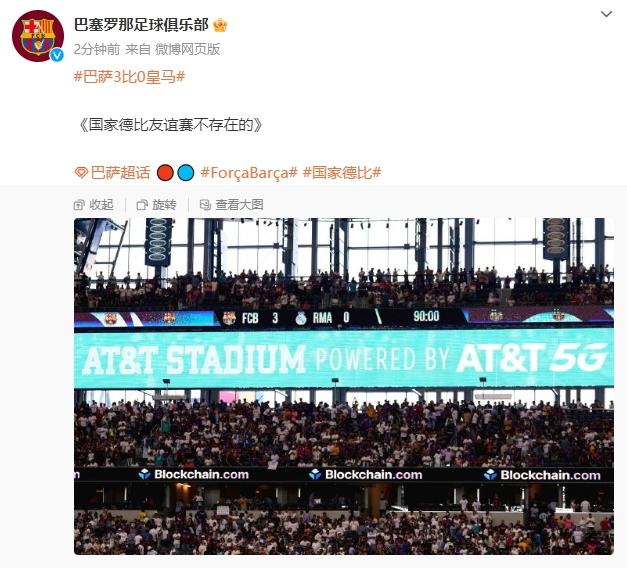
Task: Click the diamond super topic icon
Action: coord(81,173)
